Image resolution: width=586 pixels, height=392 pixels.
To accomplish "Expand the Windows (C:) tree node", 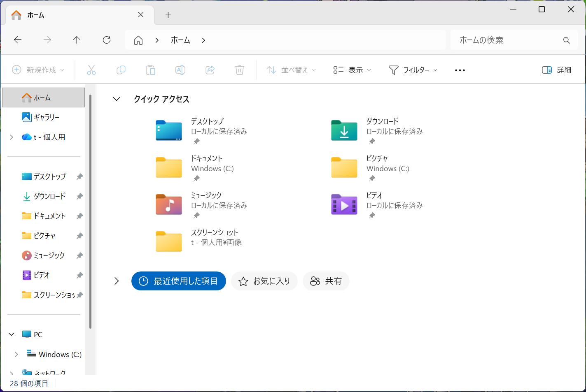I will (x=16, y=354).
